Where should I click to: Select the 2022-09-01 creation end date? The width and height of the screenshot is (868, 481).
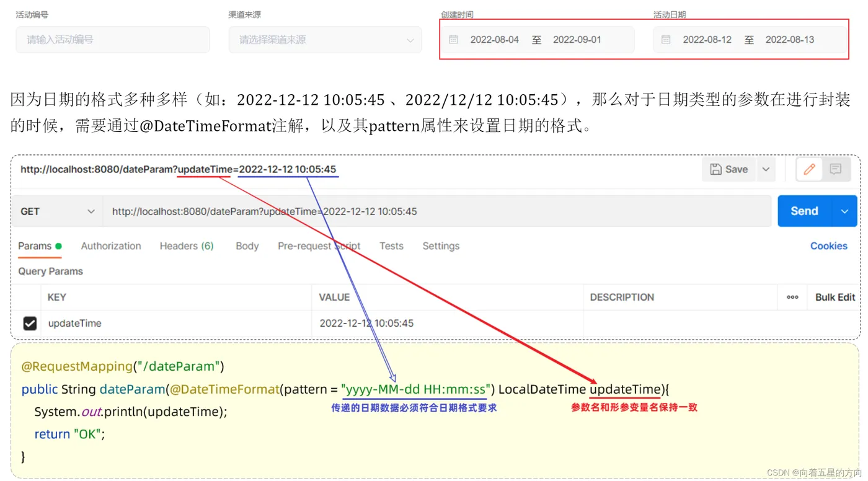pyautogui.click(x=577, y=40)
